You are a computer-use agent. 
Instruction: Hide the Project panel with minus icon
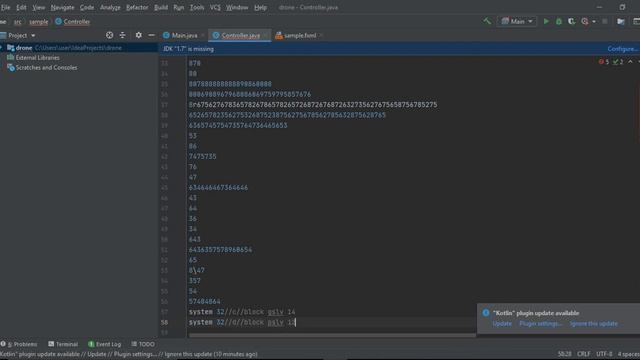(151, 36)
